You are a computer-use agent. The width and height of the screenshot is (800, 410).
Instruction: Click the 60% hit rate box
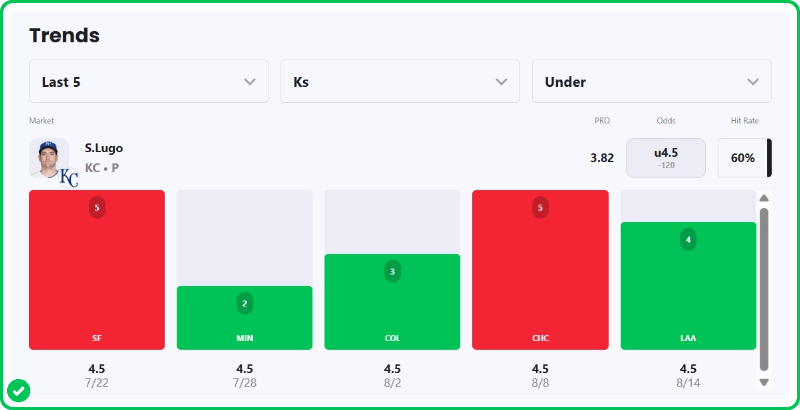point(745,158)
